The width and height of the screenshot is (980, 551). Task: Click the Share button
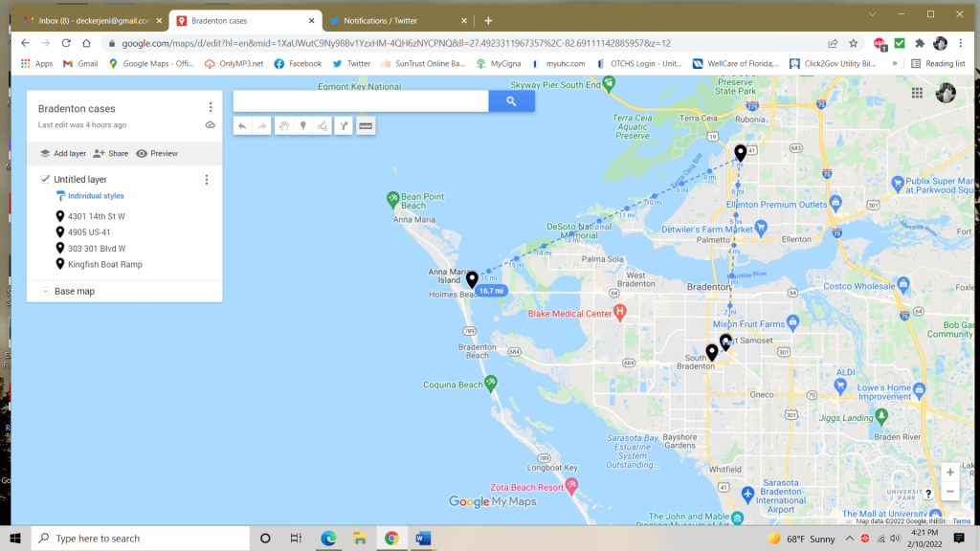click(x=110, y=153)
